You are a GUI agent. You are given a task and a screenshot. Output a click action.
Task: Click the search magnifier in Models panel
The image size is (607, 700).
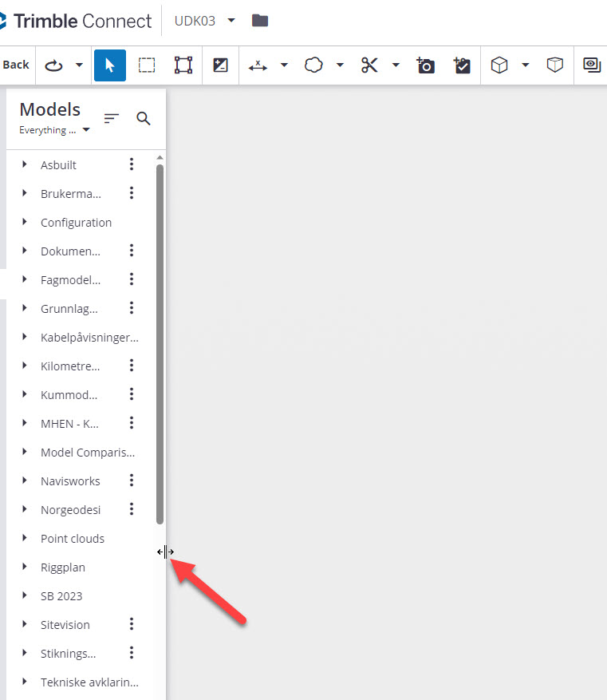click(143, 118)
